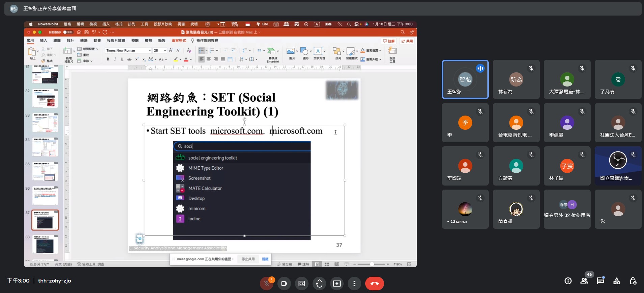This screenshot has height=293, width=644.
Task: Expand the bullet list style arrow
Action: 207,50
